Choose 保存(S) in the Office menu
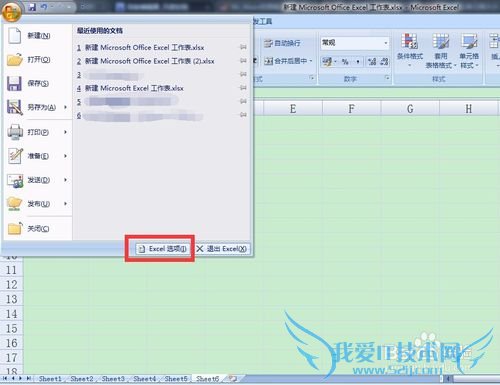Screen dimensions: 500x385 click(x=37, y=83)
